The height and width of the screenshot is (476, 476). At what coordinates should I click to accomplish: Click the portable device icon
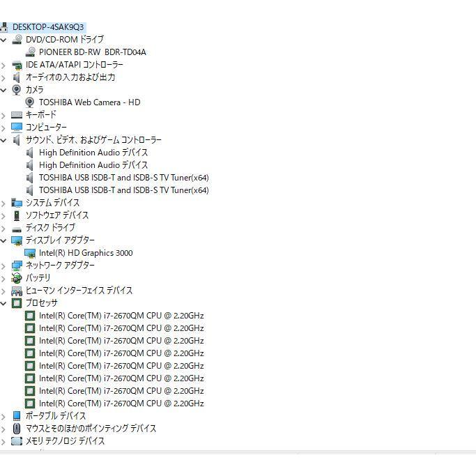pos(17,416)
